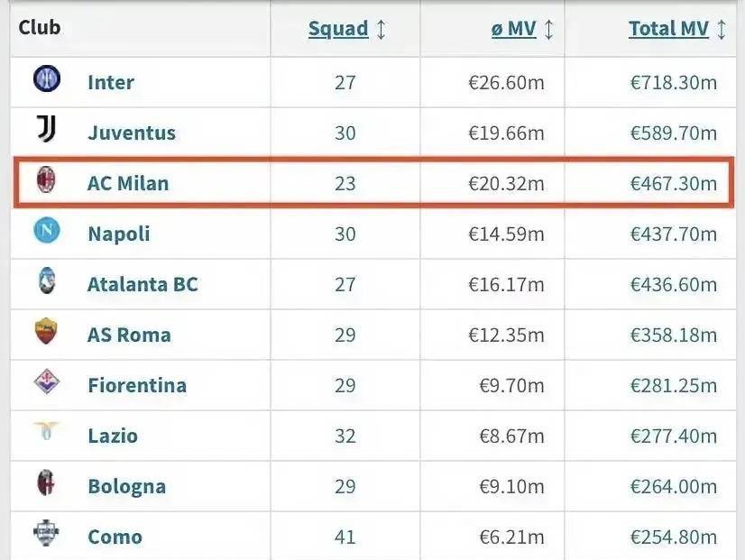Screen dimensions: 745x560
Task: Sort table by Total MV header
Action: coord(668,29)
